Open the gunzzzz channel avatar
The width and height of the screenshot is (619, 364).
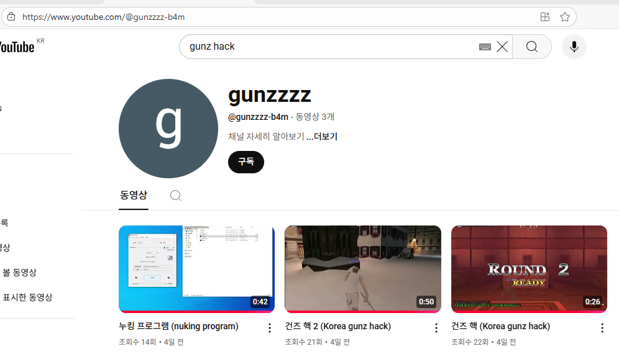pyautogui.click(x=168, y=129)
